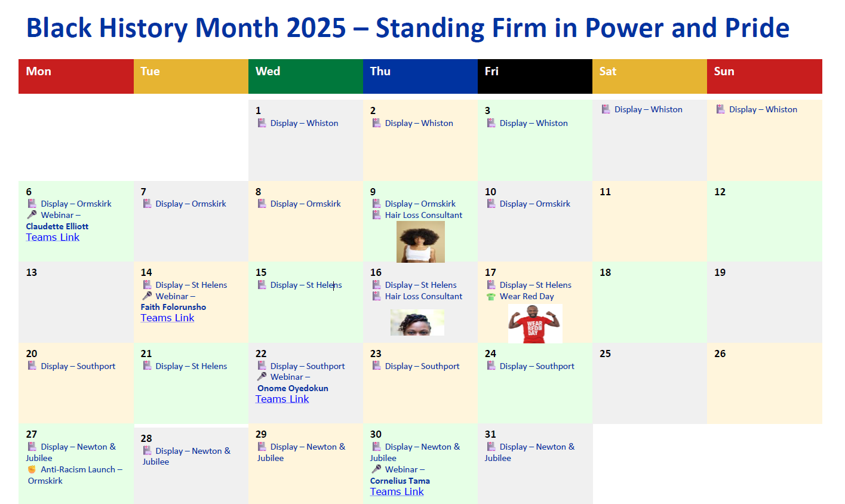The width and height of the screenshot is (845, 504).
Task: Open Teams Link for Claudette Elliott webinar
Action: tap(53, 237)
